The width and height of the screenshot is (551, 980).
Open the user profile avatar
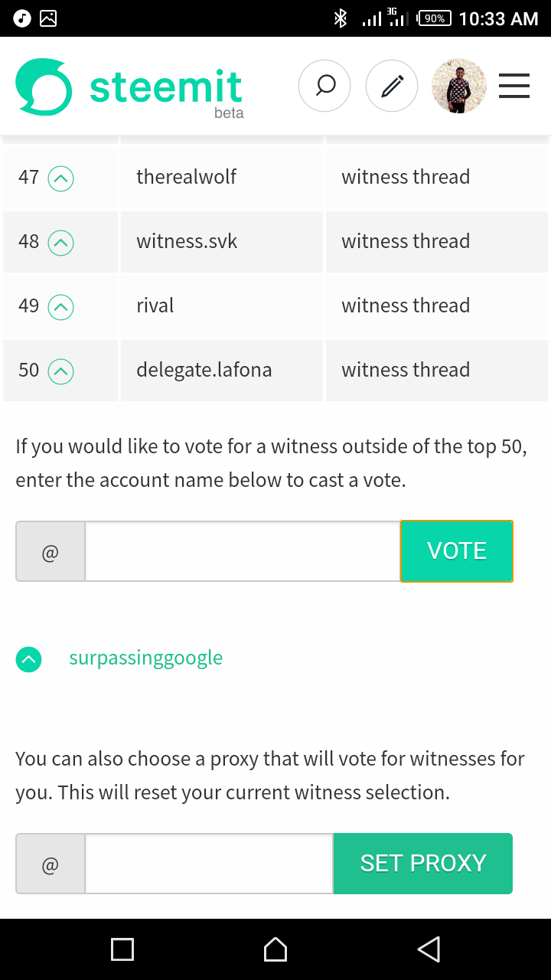(459, 86)
